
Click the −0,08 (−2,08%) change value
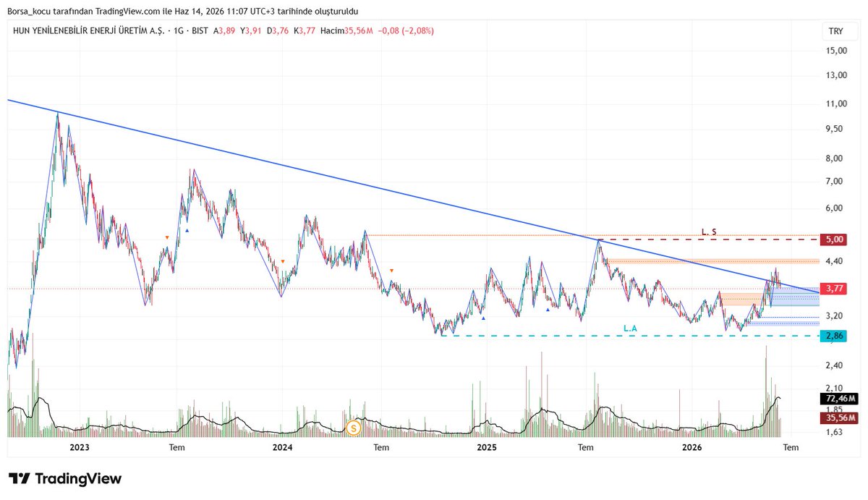click(406, 31)
